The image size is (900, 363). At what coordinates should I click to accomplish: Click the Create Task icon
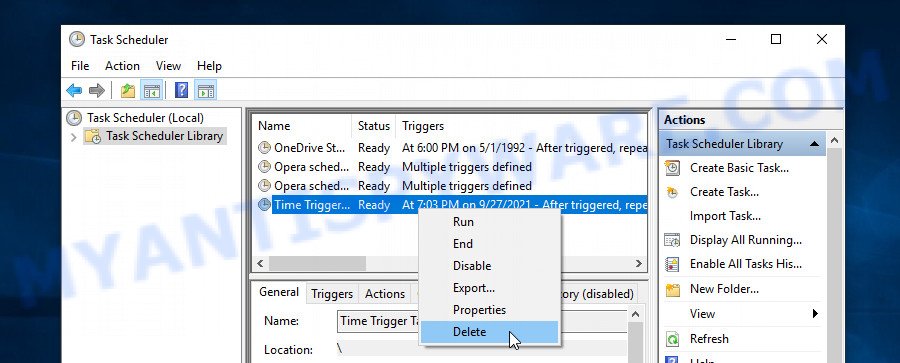tap(672, 192)
